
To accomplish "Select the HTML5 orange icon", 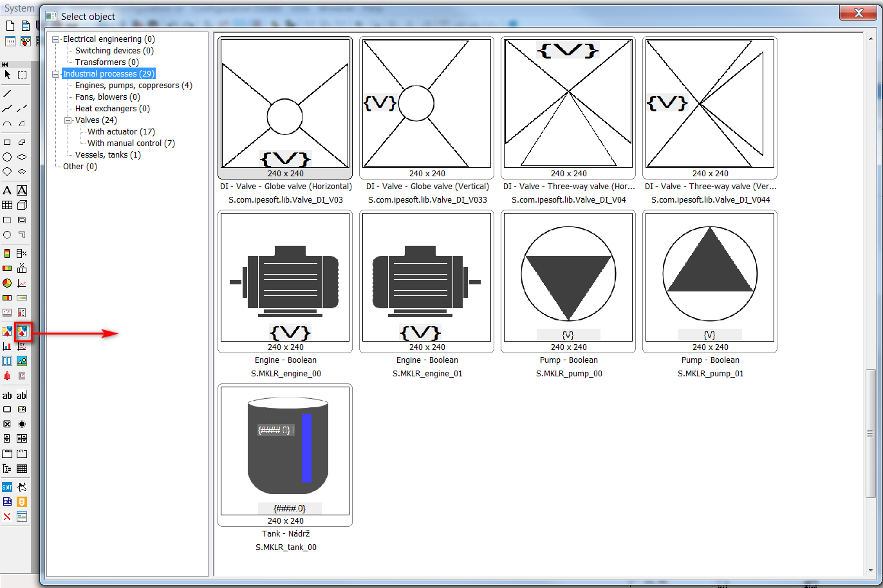I will click(22, 502).
